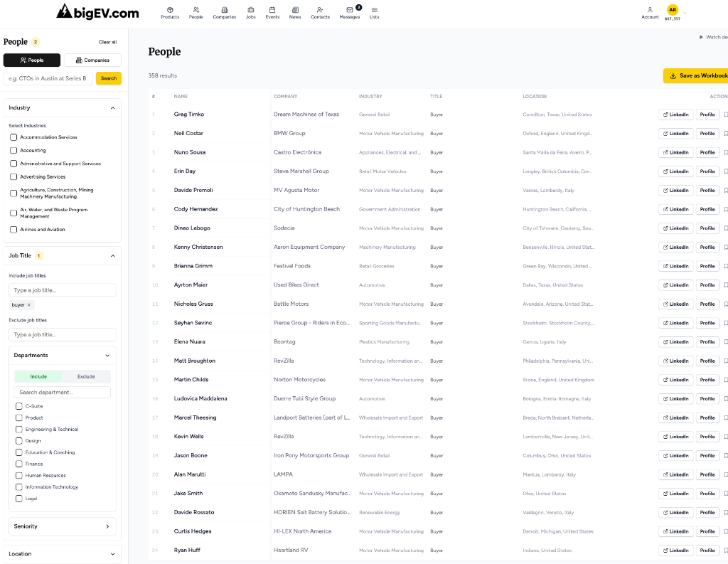Bookmark Cody Hernandez's row
This screenshot has height=564, width=728.
click(x=726, y=209)
